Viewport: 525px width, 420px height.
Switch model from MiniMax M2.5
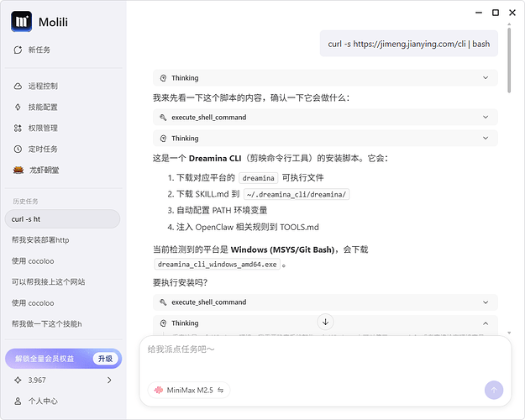189,390
